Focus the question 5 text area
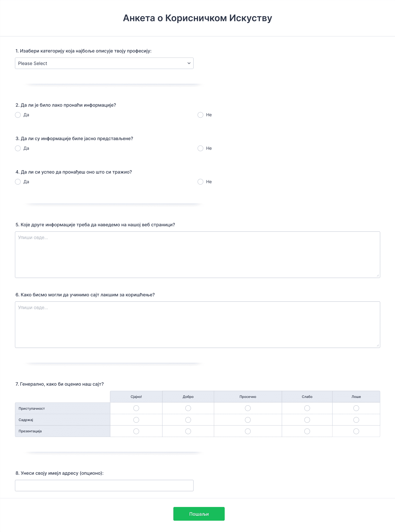This screenshot has height=532, width=395. pos(197,255)
